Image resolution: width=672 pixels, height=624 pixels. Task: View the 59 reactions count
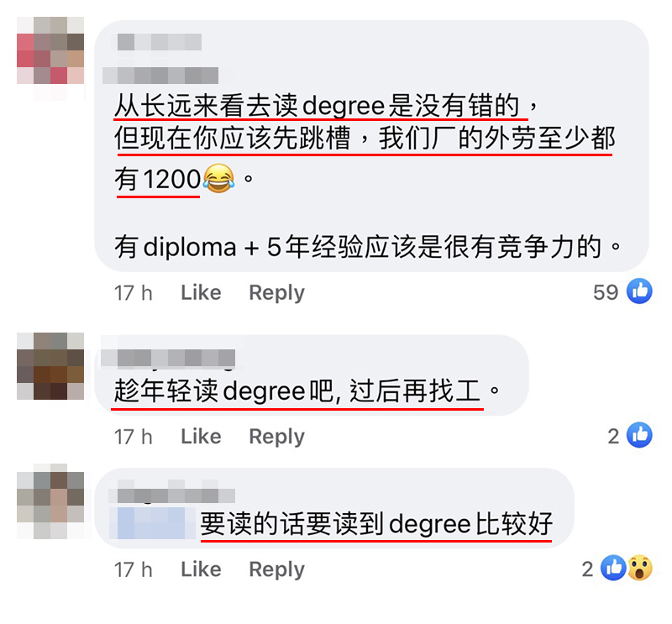606,292
